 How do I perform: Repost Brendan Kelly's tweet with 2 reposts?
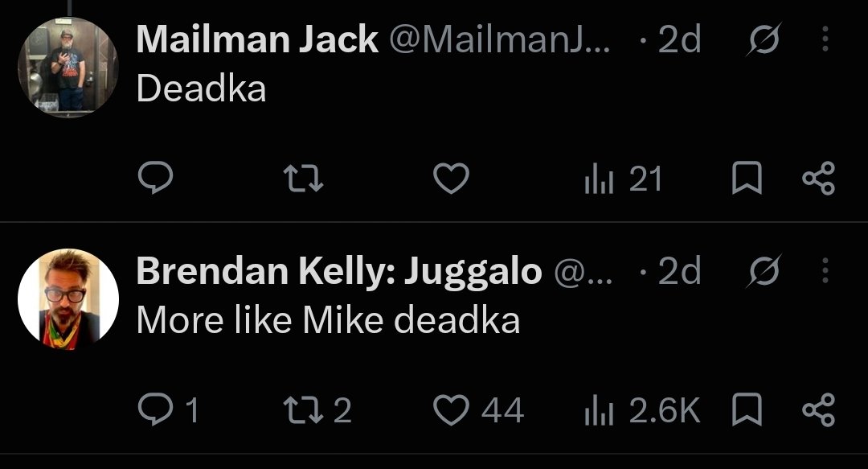pos(317,409)
